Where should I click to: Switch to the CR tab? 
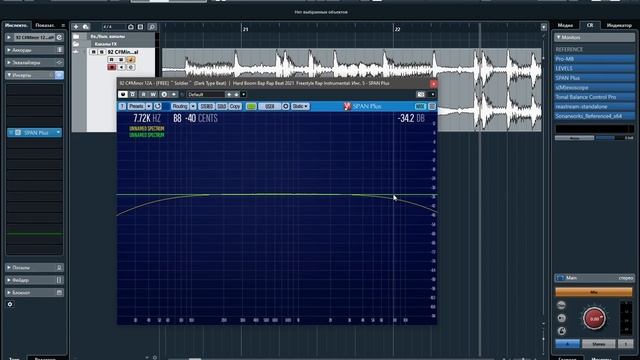click(x=590, y=25)
